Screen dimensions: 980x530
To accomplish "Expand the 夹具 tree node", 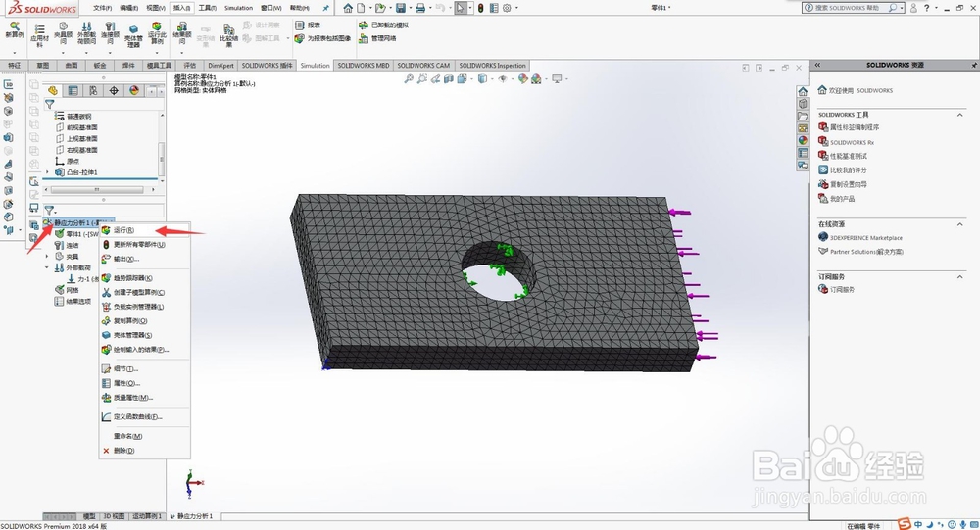I will click(x=47, y=257).
